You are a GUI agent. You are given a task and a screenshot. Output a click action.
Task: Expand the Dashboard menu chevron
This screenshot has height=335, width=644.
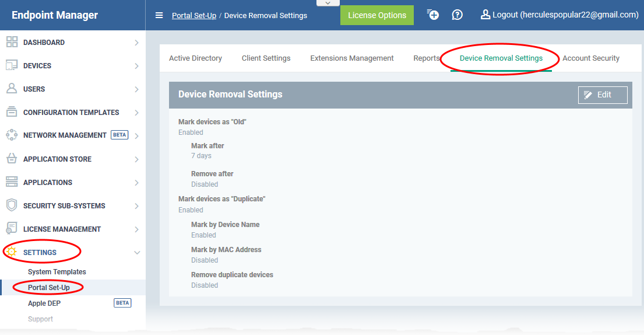coord(137,43)
